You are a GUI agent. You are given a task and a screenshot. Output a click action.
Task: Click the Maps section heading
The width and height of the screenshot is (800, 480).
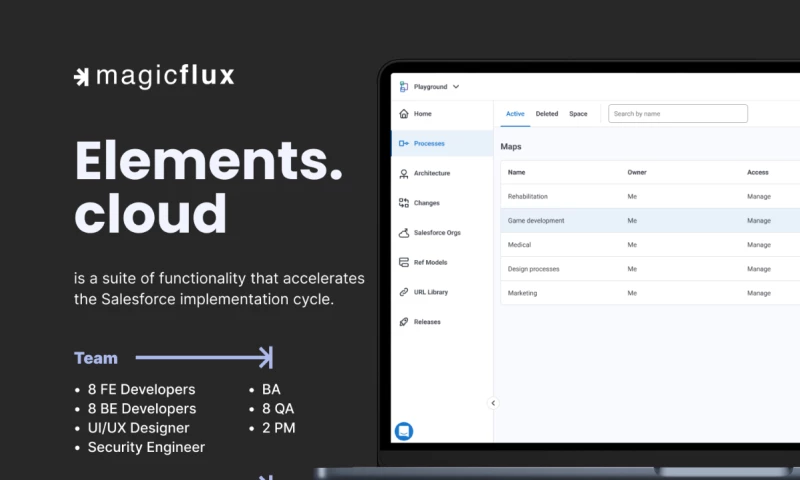(x=511, y=147)
